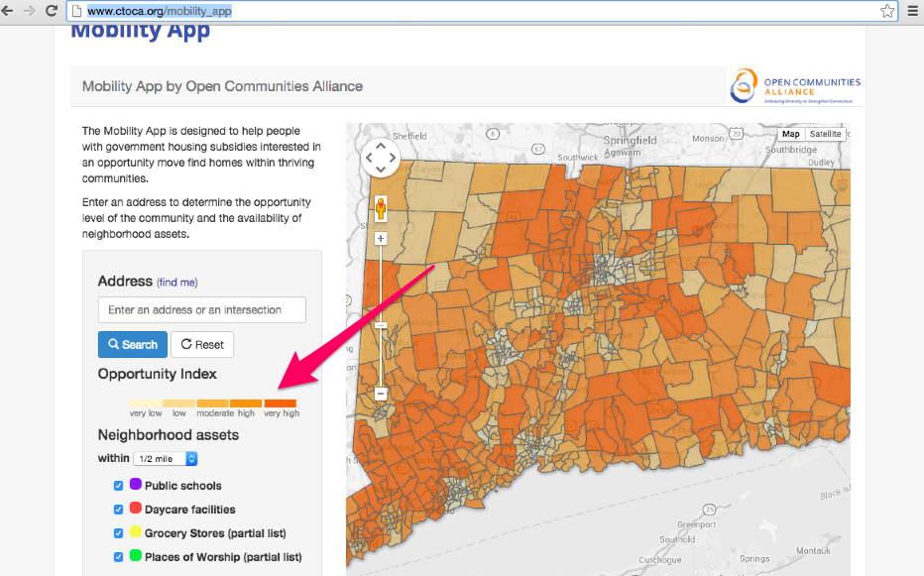Click the map zoom slider handle

[381, 325]
